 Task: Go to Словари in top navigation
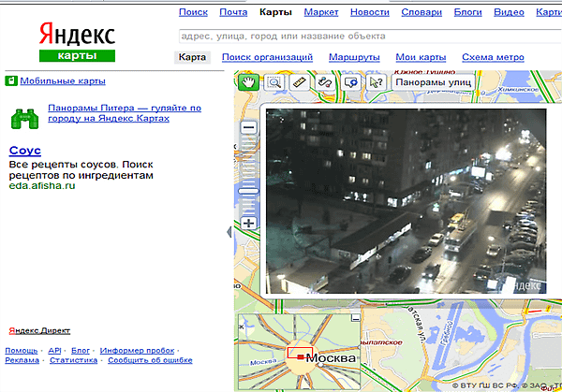click(x=421, y=12)
